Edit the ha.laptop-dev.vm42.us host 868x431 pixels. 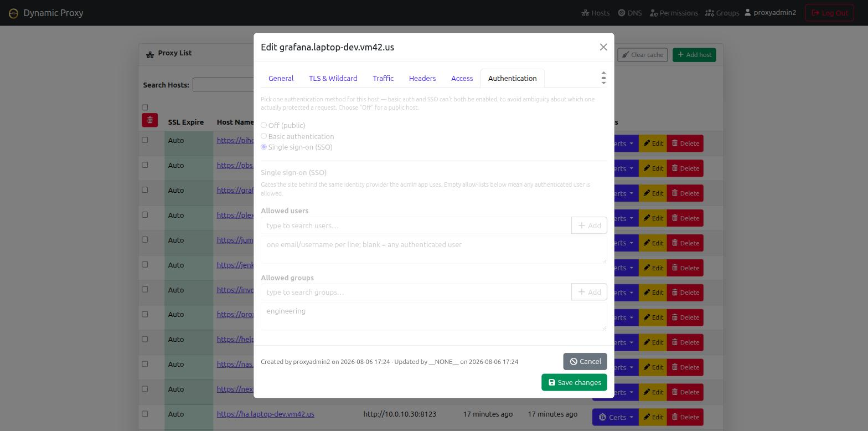(653, 417)
